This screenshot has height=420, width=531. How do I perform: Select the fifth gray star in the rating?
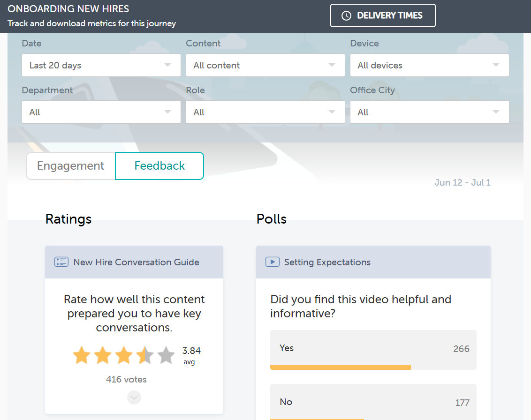(x=166, y=355)
